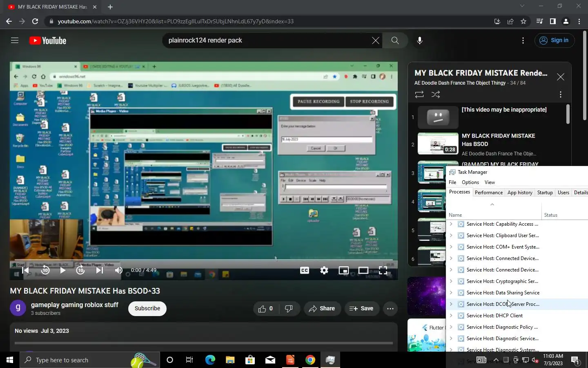This screenshot has width=588, height=368.
Task: Open the YouTube hamburger guide menu
Action: [x=15, y=40]
